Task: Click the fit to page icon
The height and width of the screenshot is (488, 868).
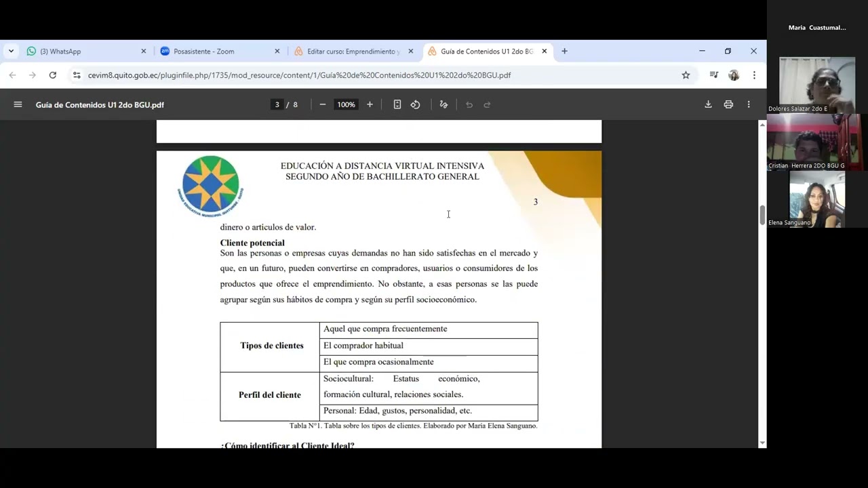Action: [x=397, y=104]
